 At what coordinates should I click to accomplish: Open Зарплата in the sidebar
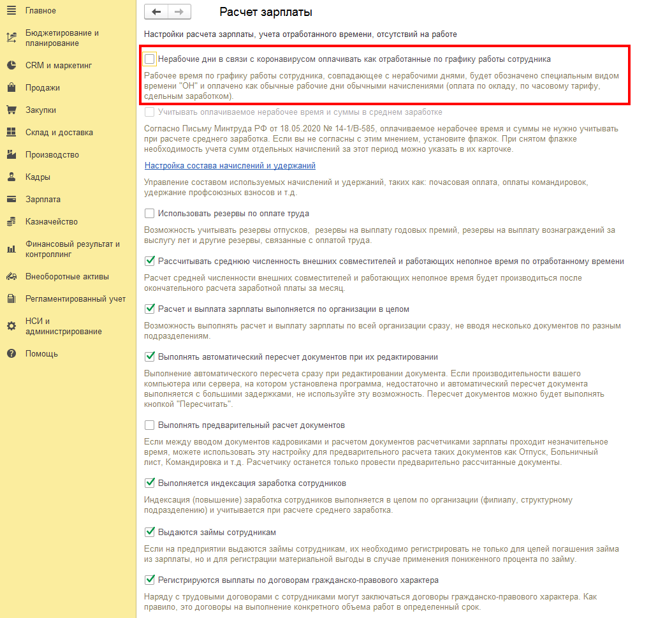pyautogui.click(x=43, y=199)
